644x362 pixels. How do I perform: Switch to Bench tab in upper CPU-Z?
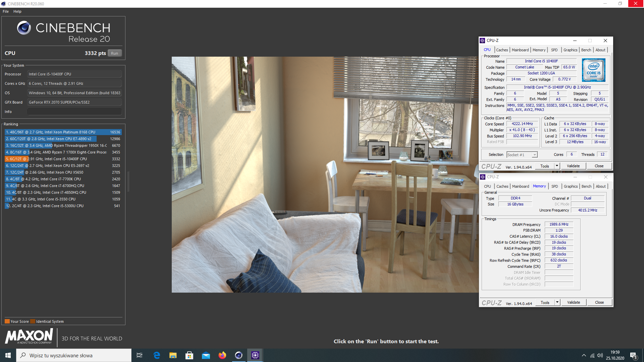[586, 50]
